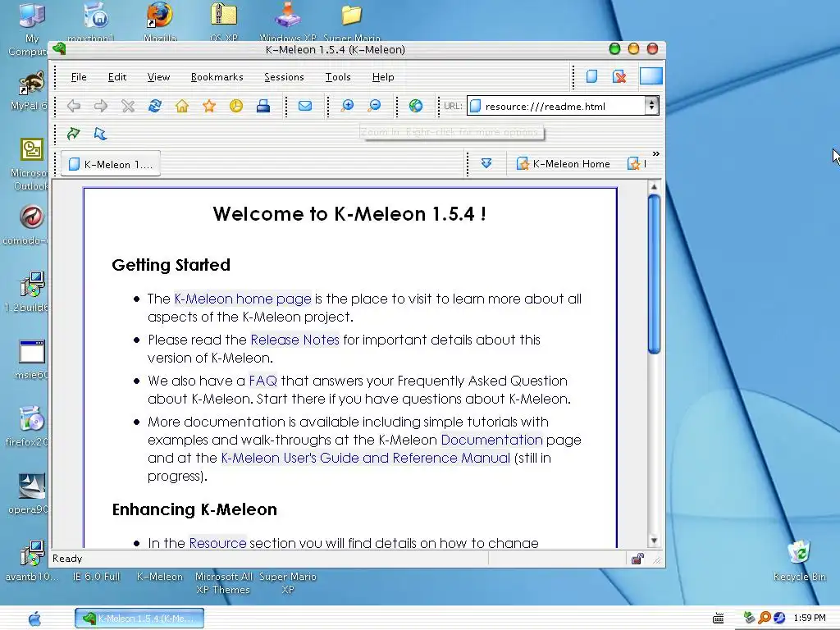Open the File menu
The image size is (840, 630).
point(79,77)
